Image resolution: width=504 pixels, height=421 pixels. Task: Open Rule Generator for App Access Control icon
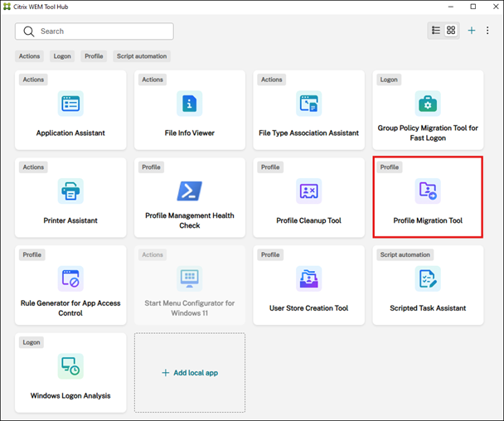(70, 278)
